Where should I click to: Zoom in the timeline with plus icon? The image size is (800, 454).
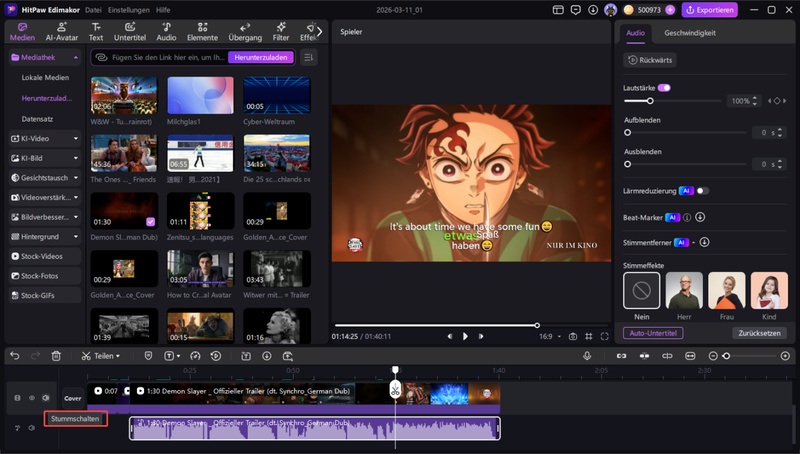pyautogui.click(x=785, y=356)
